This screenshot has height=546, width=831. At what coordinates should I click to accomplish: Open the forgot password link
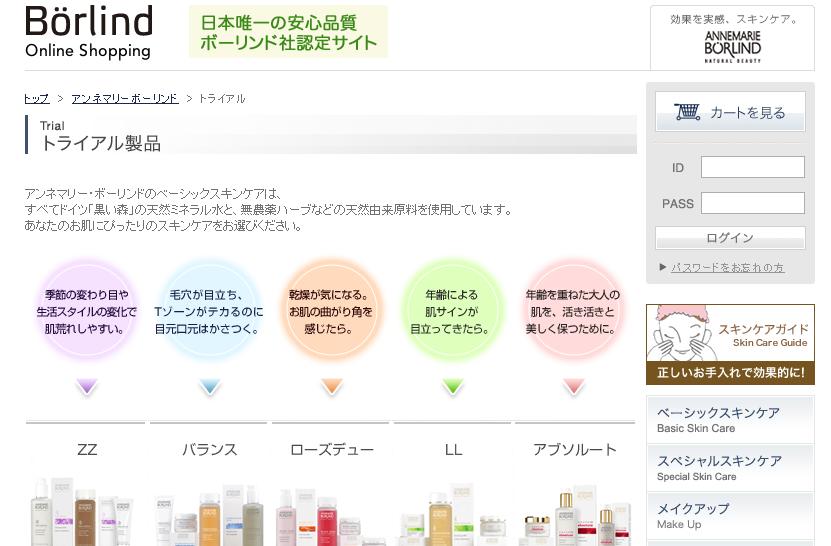727,268
